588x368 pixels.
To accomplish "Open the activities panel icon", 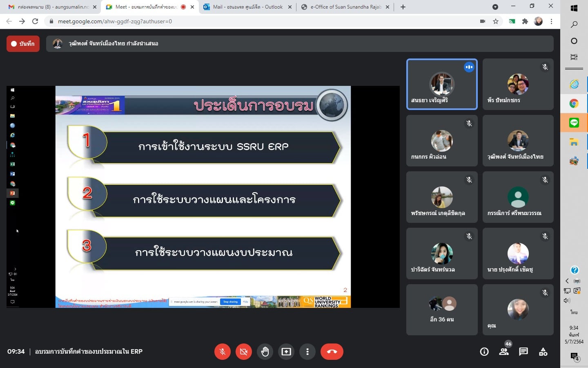I will [543, 352].
